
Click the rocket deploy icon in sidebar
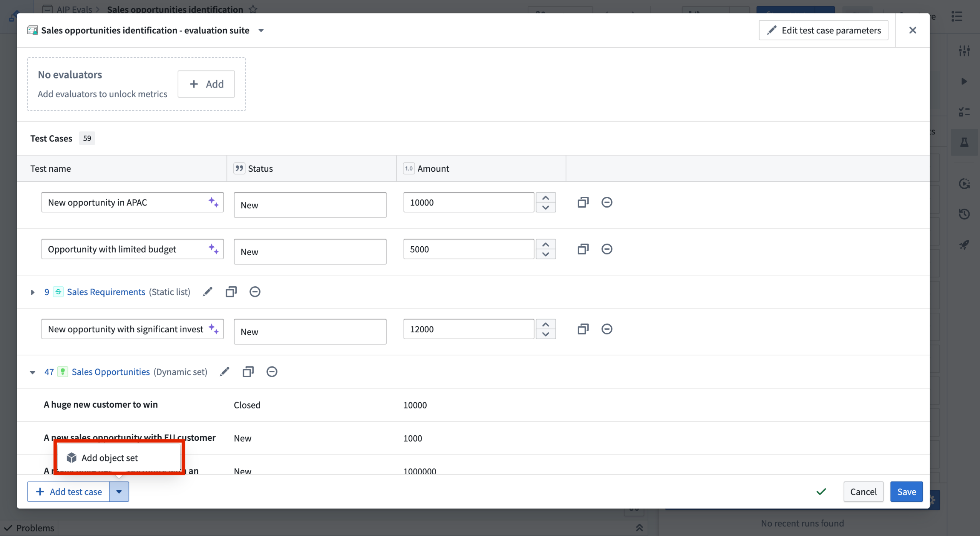pos(965,244)
